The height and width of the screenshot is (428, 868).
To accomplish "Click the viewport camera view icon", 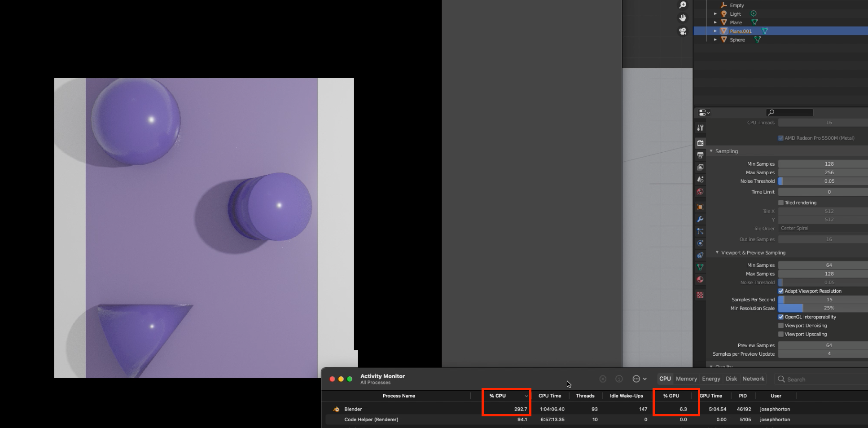I will (683, 31).
